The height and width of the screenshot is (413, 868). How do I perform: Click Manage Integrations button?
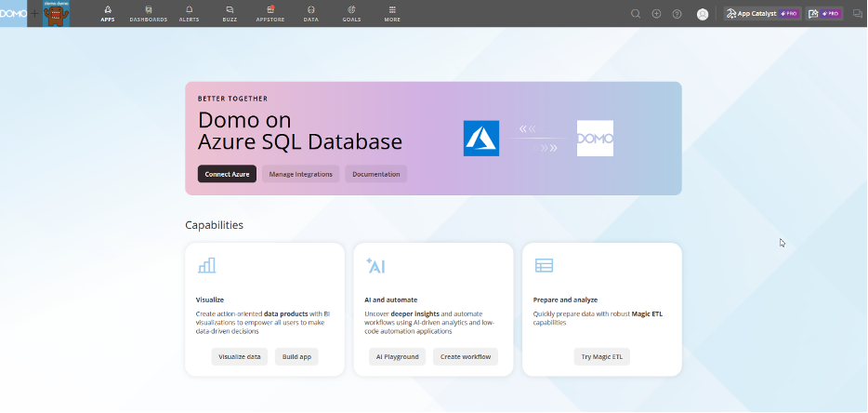(300, 174)
